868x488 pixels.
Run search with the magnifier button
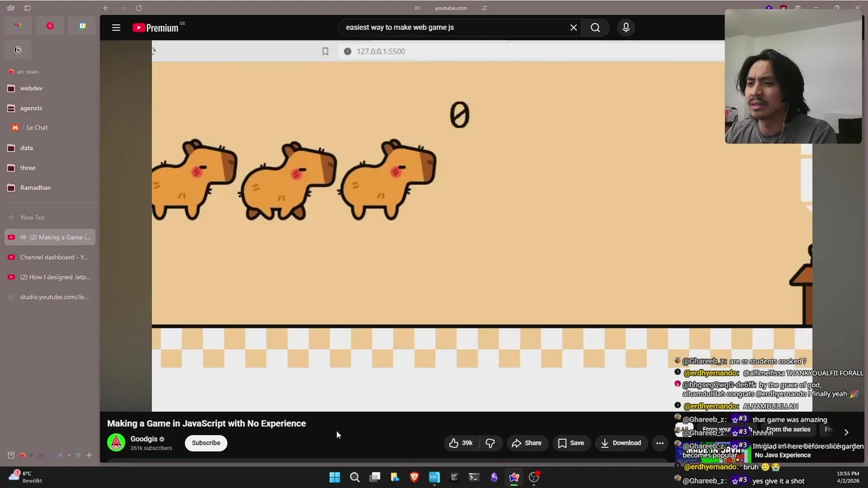(595, 28)
